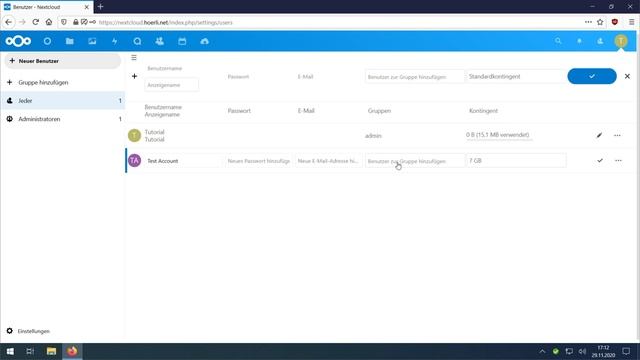
Task: Click the address bar URL
Action: click(165, 22)
